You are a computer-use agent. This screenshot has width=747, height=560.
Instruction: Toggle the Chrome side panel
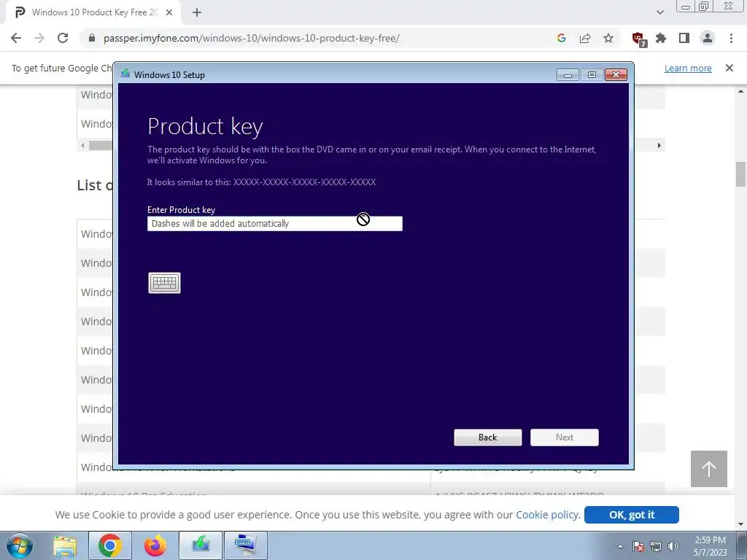[x=684, y=38]
